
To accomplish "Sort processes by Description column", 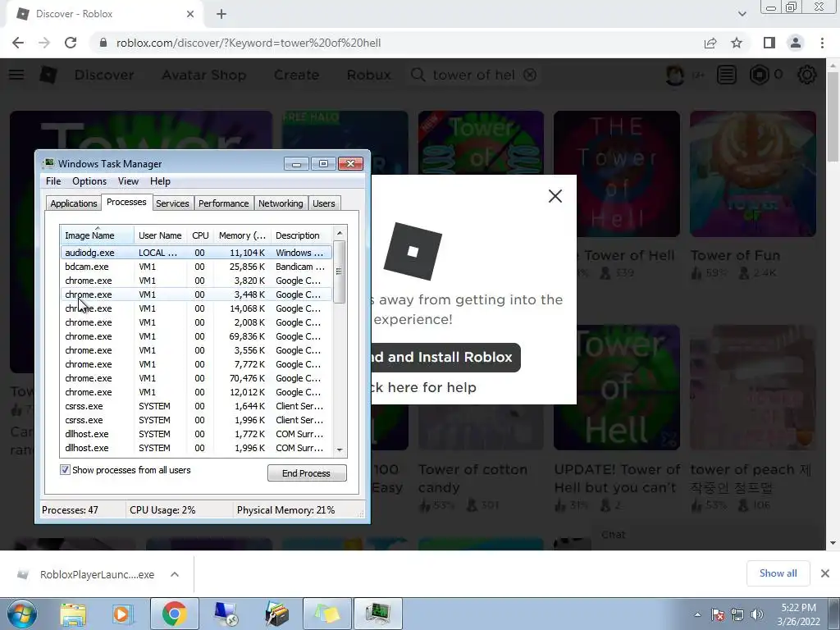I will click(x=302, y=235).
